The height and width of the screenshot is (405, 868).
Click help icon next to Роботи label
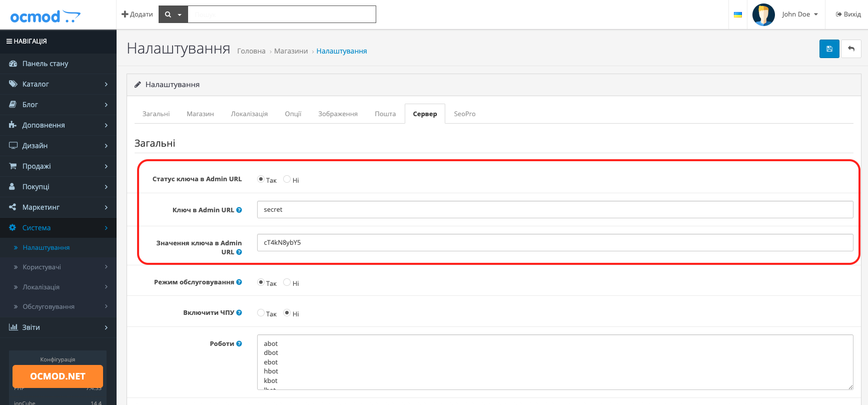(x=239, y=344)
